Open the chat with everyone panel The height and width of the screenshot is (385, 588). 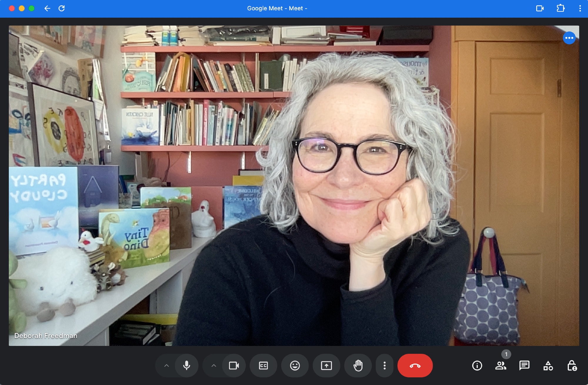(x=524, y=365)
